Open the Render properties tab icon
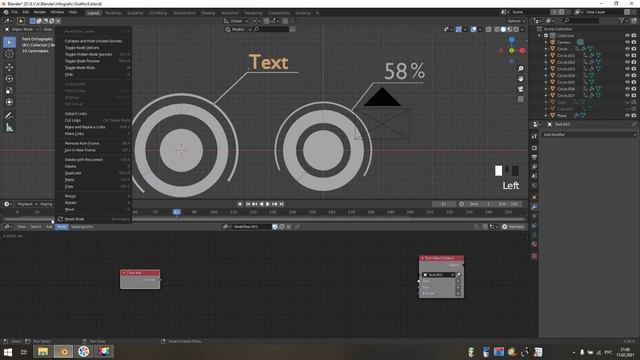640x360 pixels. (534, 148)
